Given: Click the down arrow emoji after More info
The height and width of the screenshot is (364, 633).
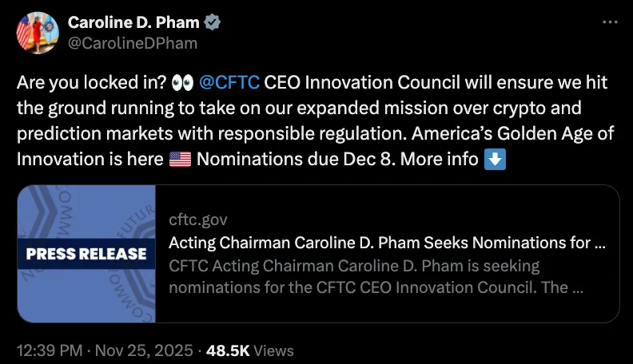Looking at the screenshot, I should [x=495, y=159].
